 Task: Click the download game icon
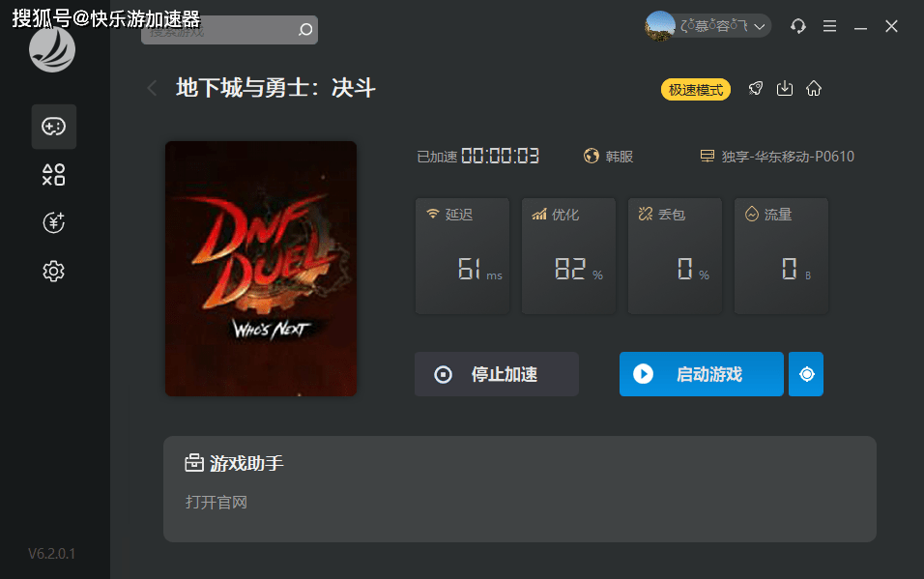(x=785, y=88)
